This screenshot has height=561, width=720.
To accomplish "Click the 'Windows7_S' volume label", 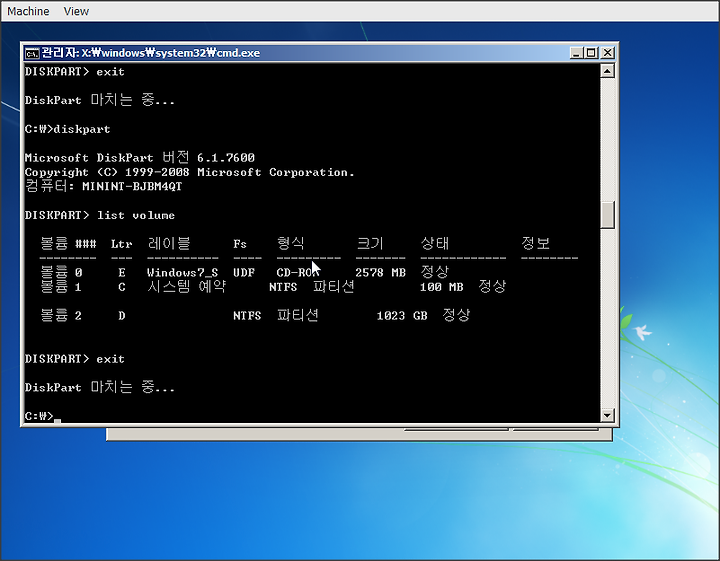I will [x=182, y=273].
